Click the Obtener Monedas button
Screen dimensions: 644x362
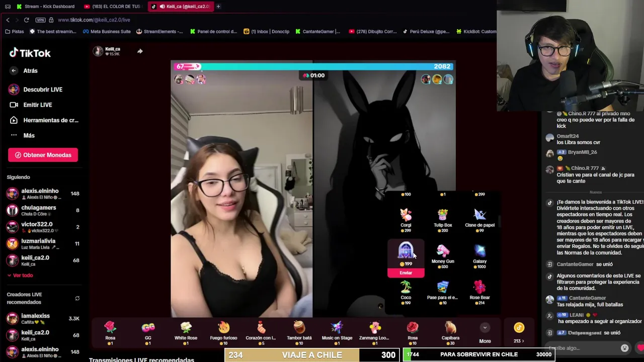pyautogui.click(x=43, y=155)
